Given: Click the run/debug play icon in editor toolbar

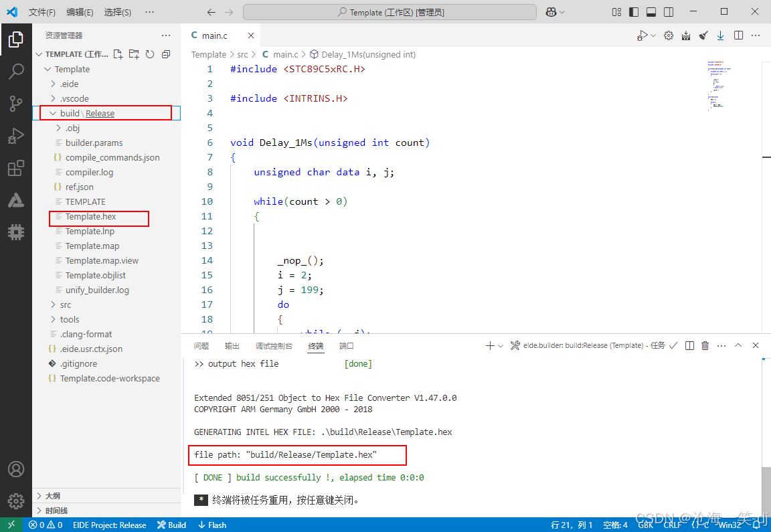Looking at the screenshot, I should [x=642, y=35].
